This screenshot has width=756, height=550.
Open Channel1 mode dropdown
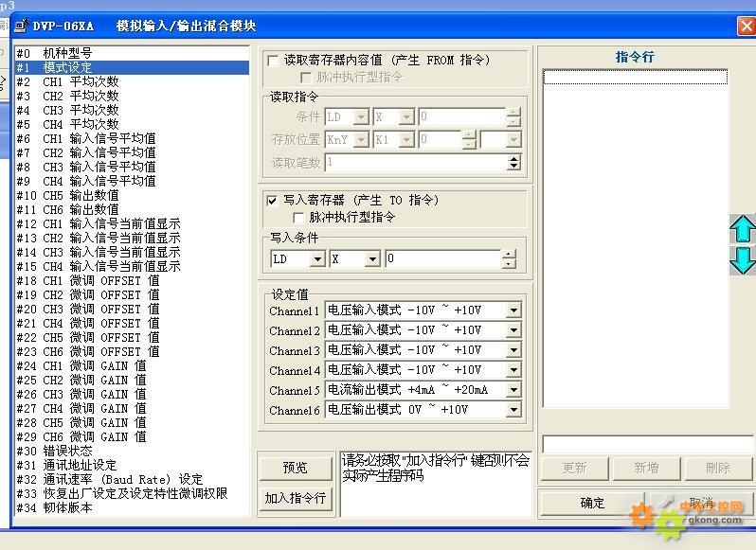click(x=513, y=310)
